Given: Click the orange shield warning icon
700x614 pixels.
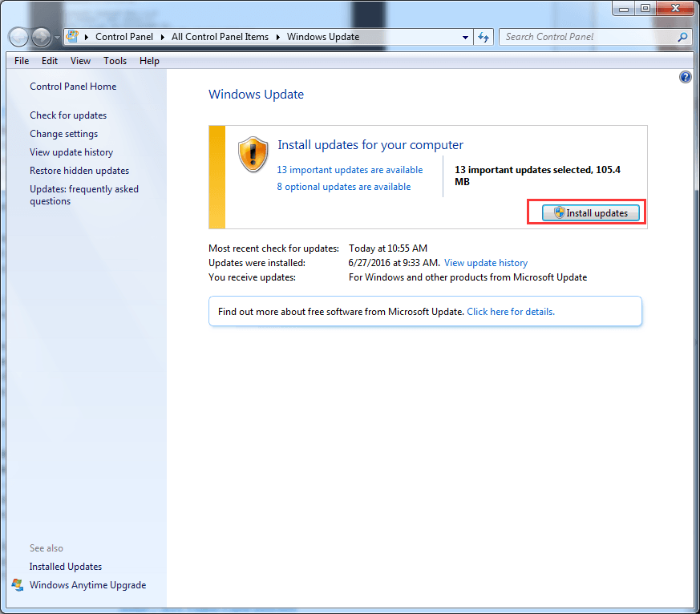Looking at the screenshot, I should (x=253, y=155).
